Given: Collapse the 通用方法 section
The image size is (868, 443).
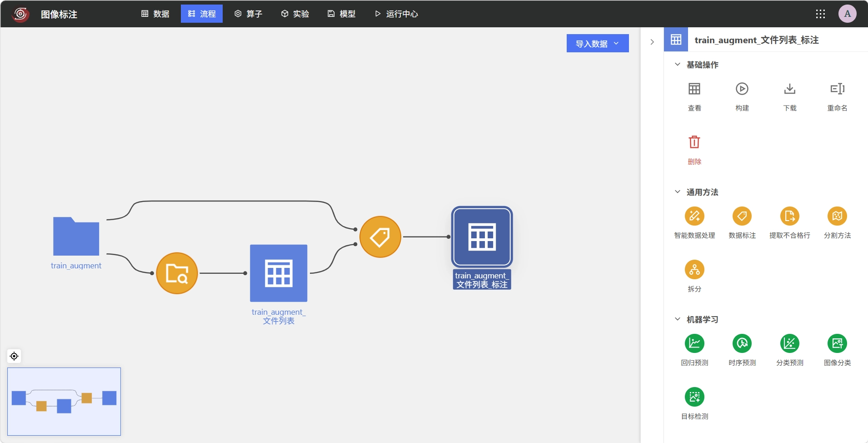Looking at the screenshot, I should 677,192.
